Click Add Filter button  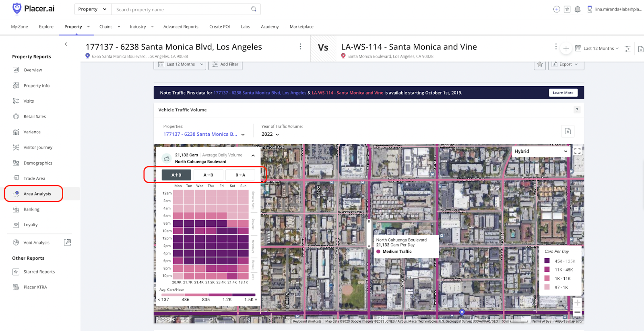pos(225,64)
